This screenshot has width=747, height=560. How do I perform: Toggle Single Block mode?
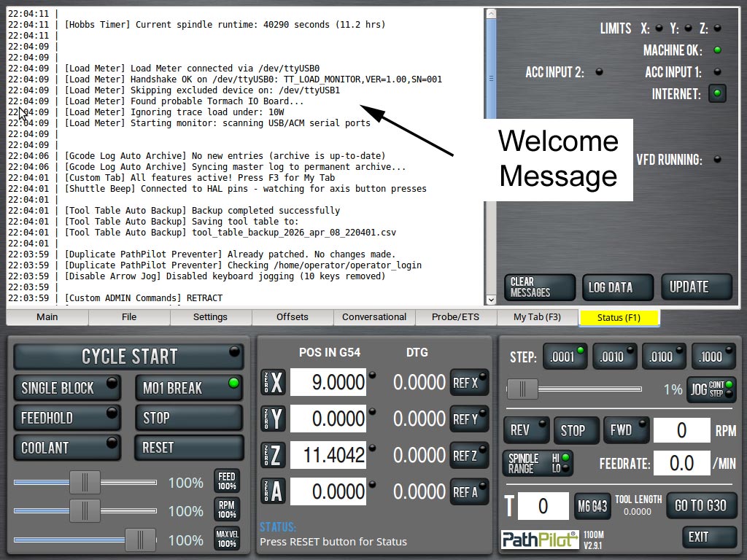(67, 388)
